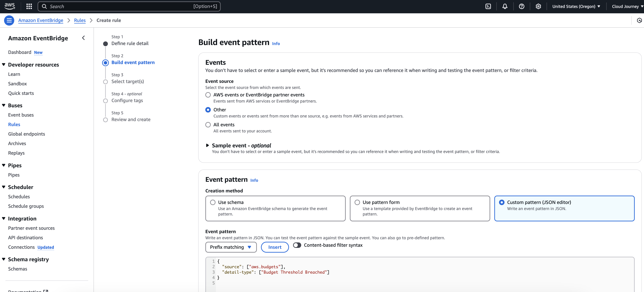This screenshot has width=644, height=292.
Task: Open Global endpoints in the sidebar
Action: [x=26, y=134]
